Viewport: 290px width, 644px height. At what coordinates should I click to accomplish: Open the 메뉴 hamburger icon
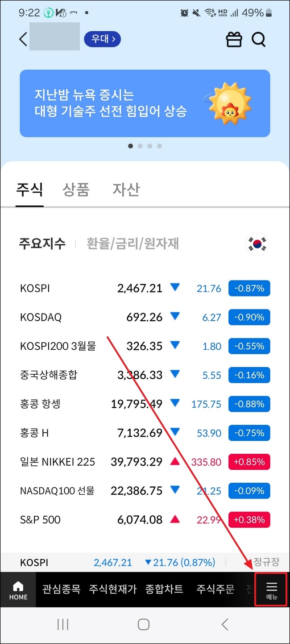pos(271,590)
